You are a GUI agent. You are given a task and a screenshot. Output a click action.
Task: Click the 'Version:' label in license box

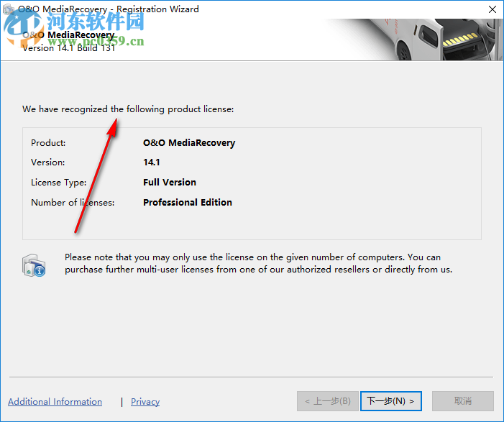(x=48, y=162)
